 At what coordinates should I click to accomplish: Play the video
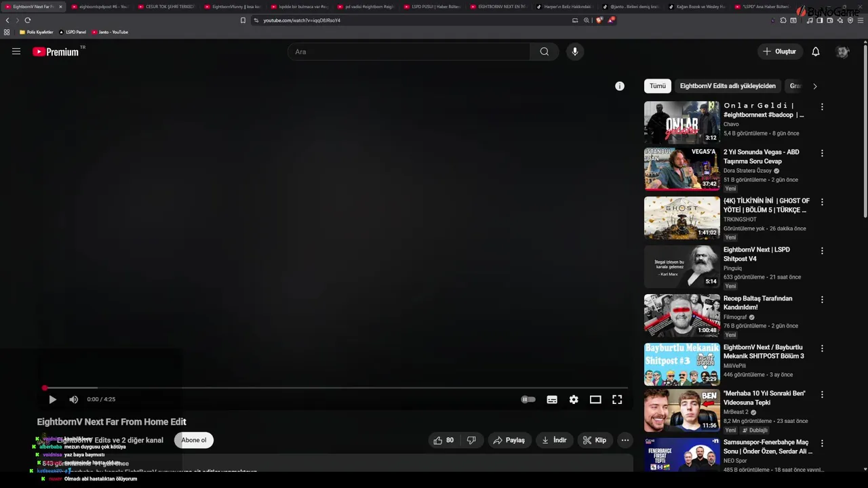tap(52, 399)
